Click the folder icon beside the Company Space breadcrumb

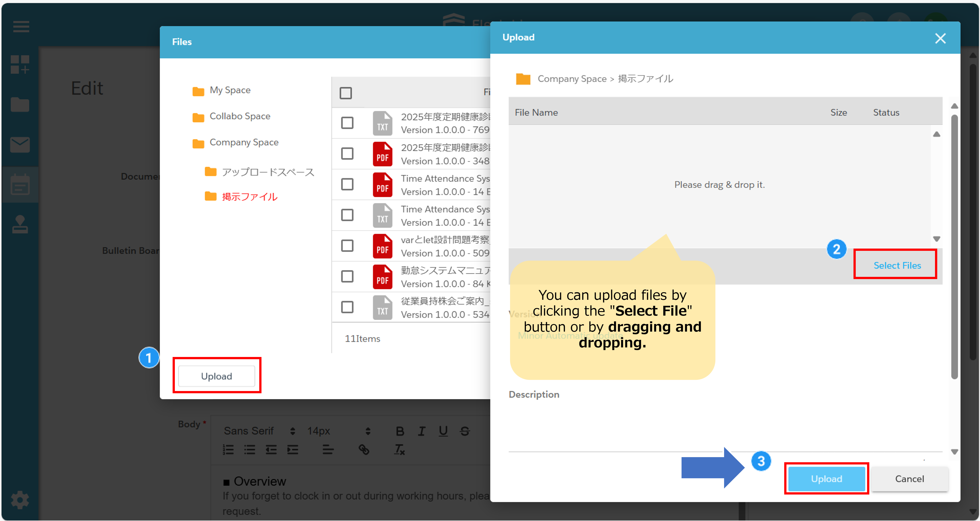click(523, 79)
